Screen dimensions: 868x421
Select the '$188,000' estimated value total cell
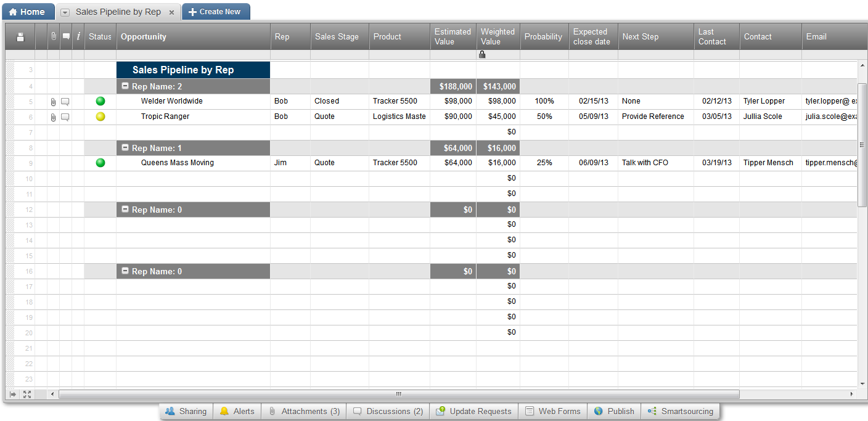click(453, 86)
